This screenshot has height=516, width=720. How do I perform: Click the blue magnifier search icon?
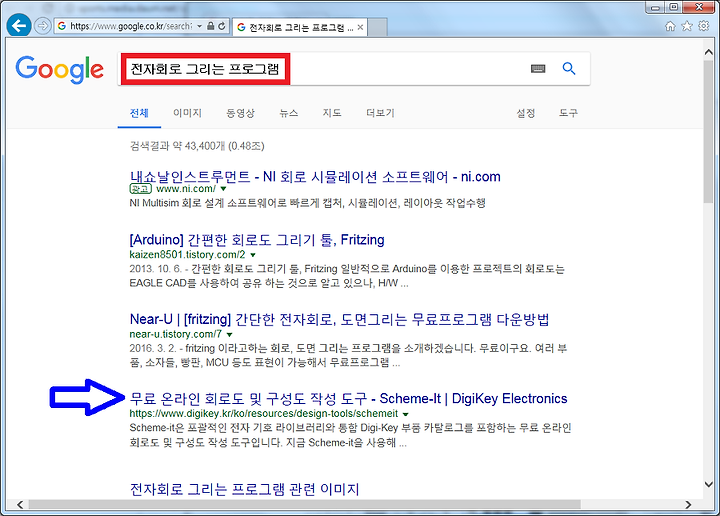(x=569, y=68)
